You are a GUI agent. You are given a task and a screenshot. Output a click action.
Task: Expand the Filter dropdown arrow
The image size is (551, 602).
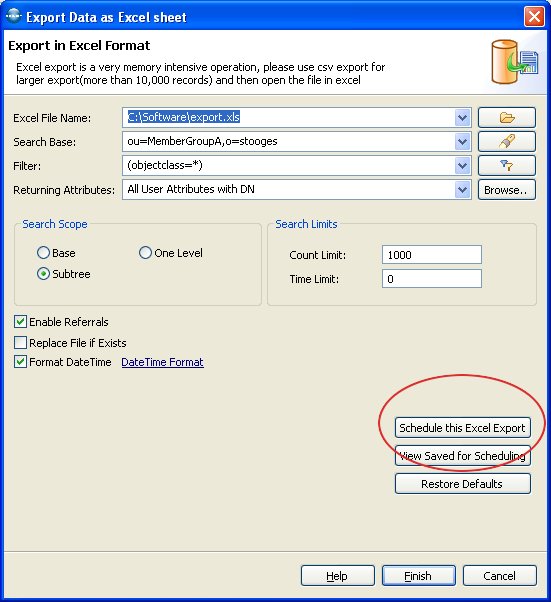[462, 165]
